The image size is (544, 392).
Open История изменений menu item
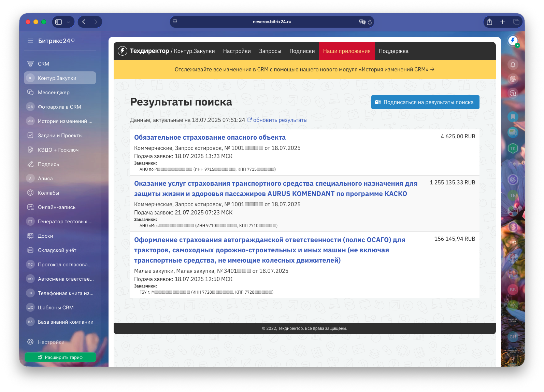coord(60,121)
